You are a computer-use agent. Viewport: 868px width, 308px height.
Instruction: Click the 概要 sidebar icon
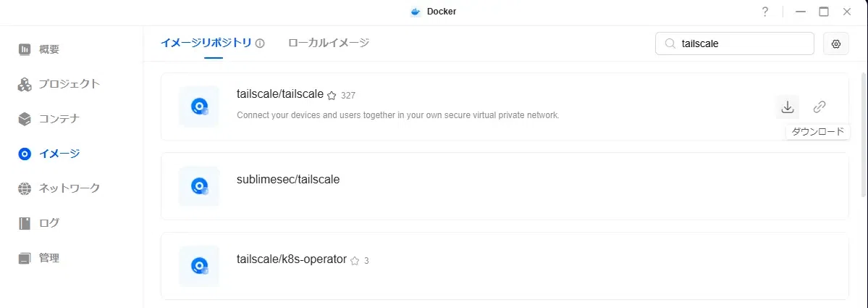pos(25,49)
